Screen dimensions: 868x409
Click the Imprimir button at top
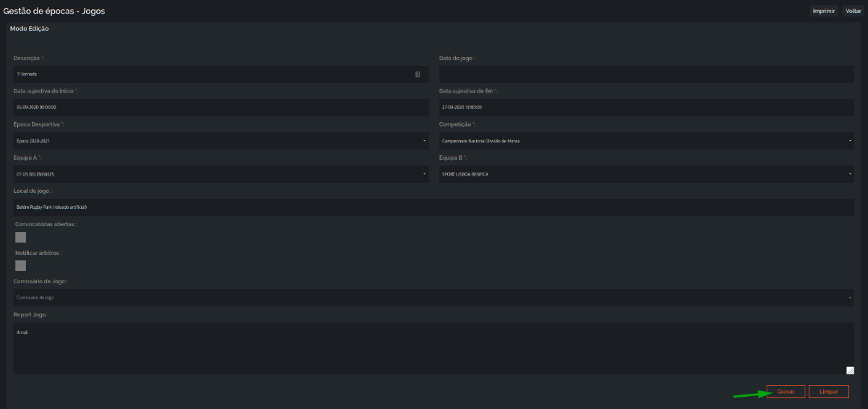(825, 11)
